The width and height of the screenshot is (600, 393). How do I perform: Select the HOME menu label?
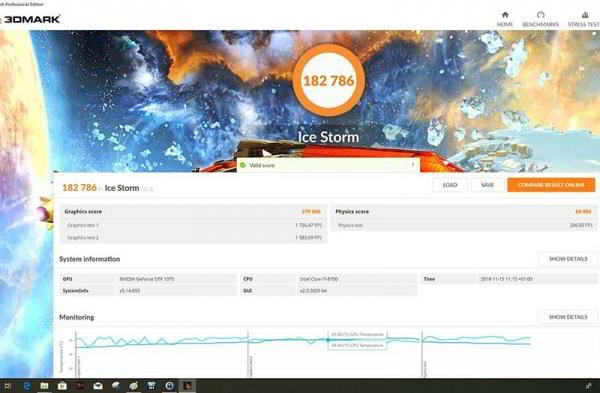tap(505, 24)
